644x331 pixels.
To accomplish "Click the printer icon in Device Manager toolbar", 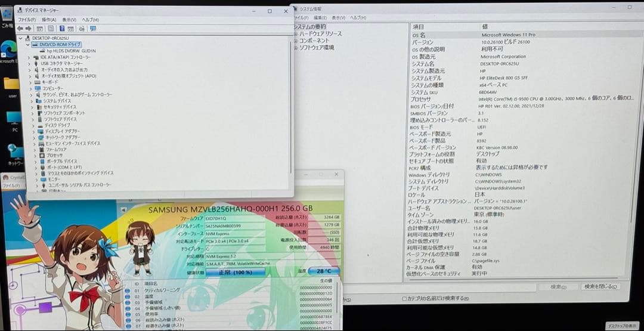I will [82, 28].
